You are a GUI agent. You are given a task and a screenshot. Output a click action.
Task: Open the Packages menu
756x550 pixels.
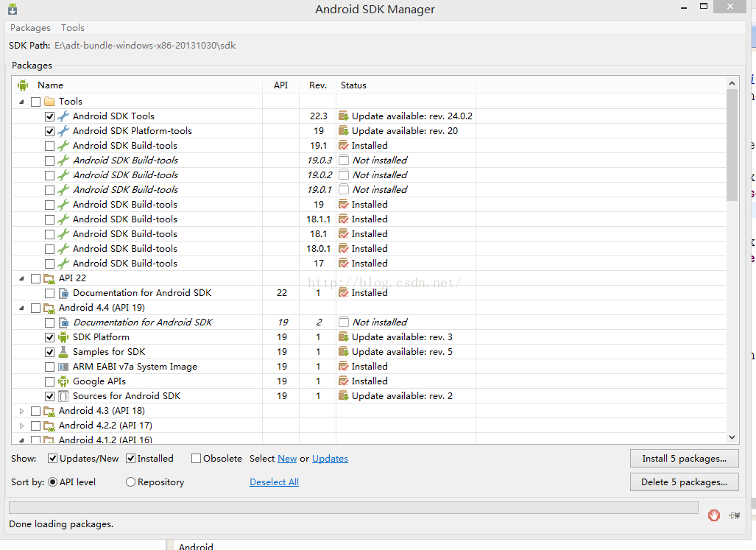click(x=30, y=27)
